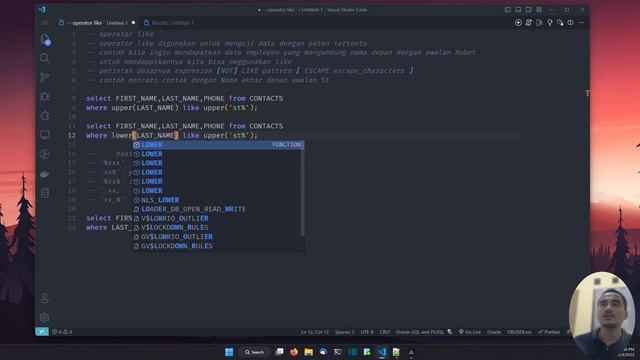
Task: Toggle the primary side bar layout button
Action: pos(508,10)
